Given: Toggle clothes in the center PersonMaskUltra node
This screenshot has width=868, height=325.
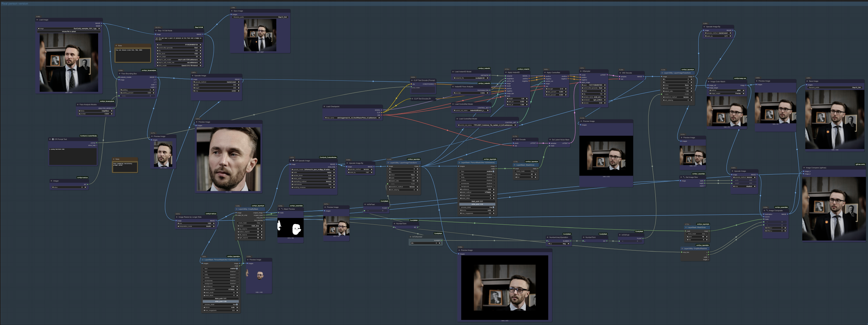Looking at the screenshot, I should coord(477,180).
